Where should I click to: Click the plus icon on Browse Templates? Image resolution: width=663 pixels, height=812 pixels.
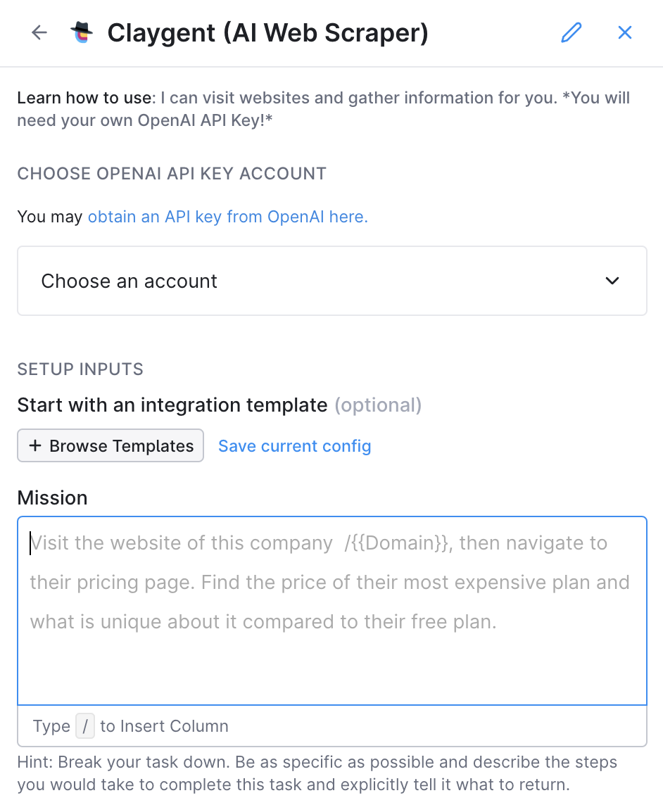(x=35, y=446)
